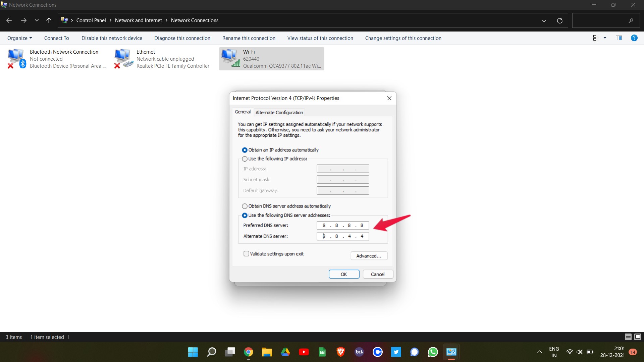Click the Preferred DNS server input field
Viewport: 644px width, 362px height.
pyautogui.click(x=343, y=226)
